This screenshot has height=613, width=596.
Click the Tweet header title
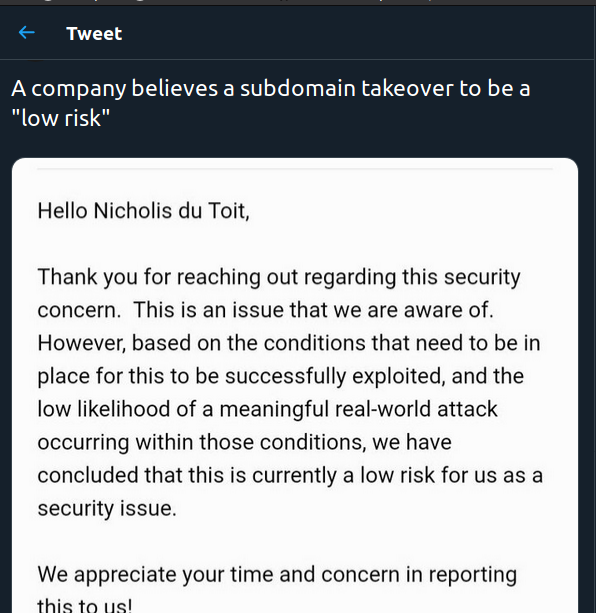94,34
